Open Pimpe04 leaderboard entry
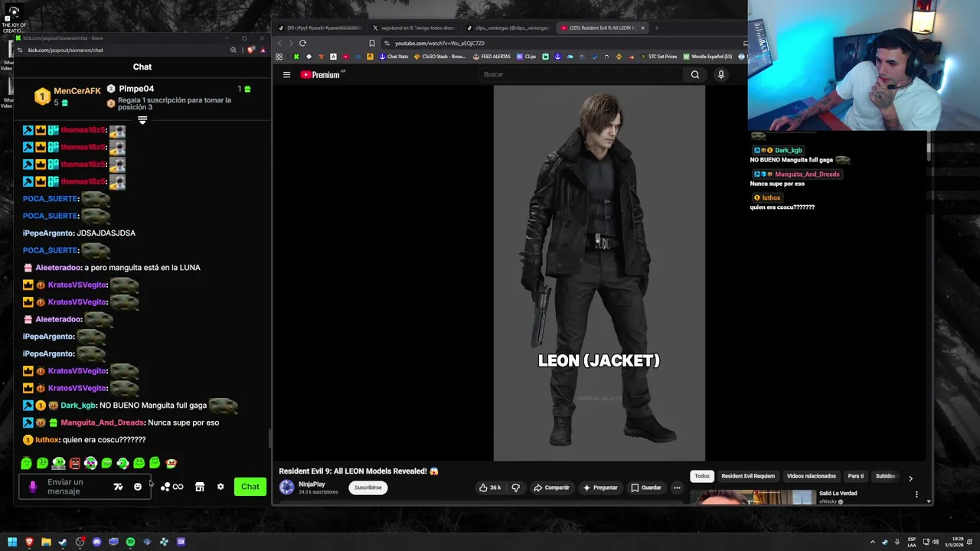Viewport: 980px width, 551px height. [x=136, y=89]
